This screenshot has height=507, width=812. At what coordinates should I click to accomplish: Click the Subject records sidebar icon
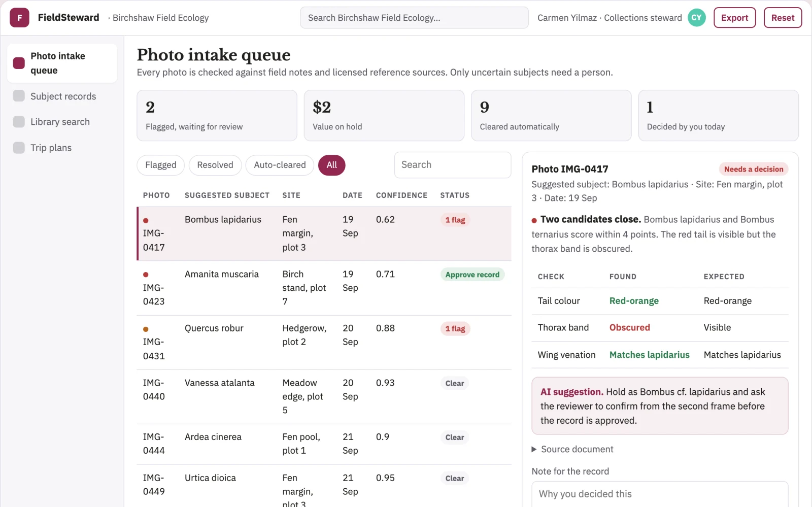(19, 96)
